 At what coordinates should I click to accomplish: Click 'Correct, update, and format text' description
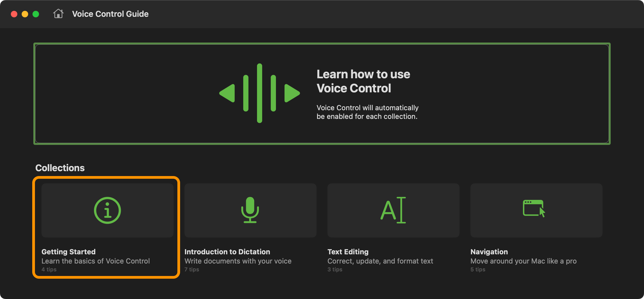[x=380, y=261]
